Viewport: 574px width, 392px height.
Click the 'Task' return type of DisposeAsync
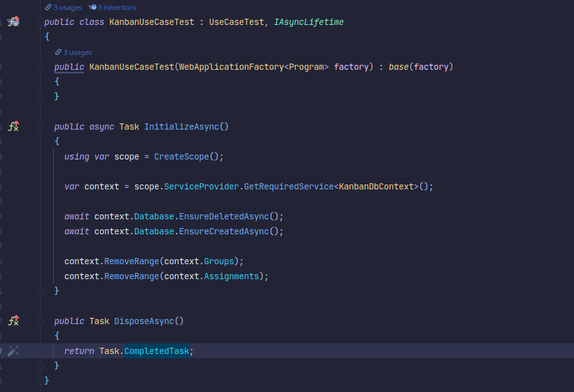(99, 321)
